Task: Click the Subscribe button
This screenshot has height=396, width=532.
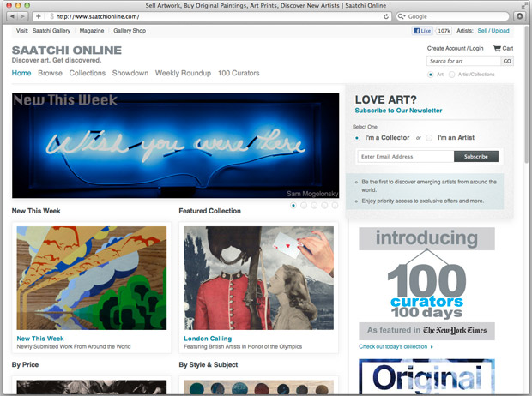Action: tap(476, 157)
